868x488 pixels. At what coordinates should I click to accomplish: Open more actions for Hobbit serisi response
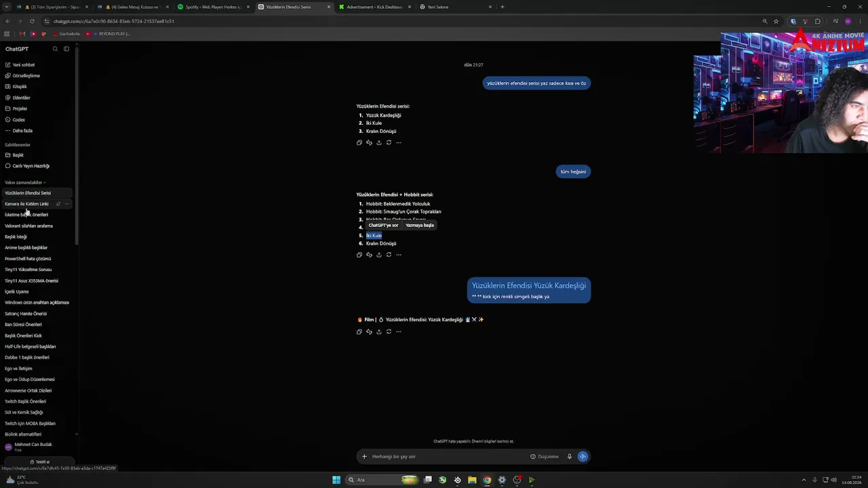pyautogui.click(x=399, y=255)
